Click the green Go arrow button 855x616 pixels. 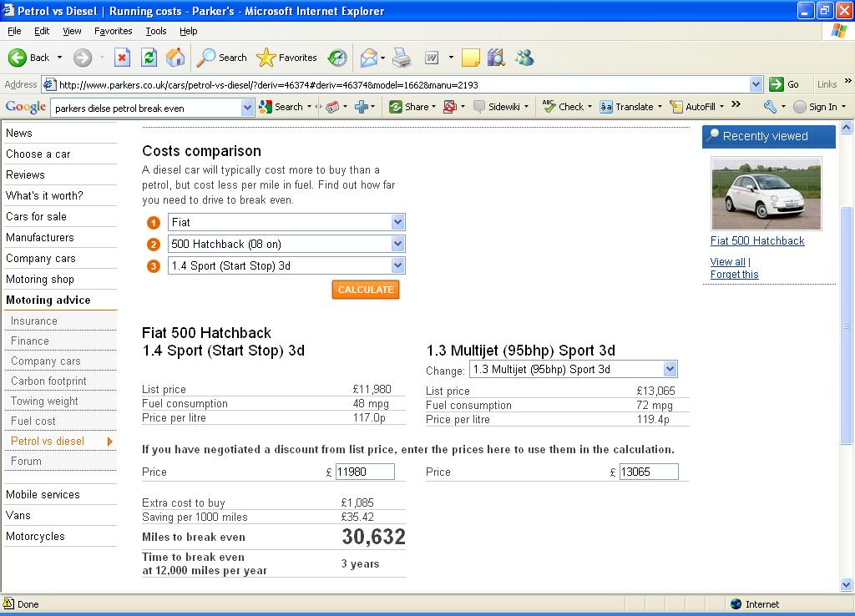coord(776,84)
